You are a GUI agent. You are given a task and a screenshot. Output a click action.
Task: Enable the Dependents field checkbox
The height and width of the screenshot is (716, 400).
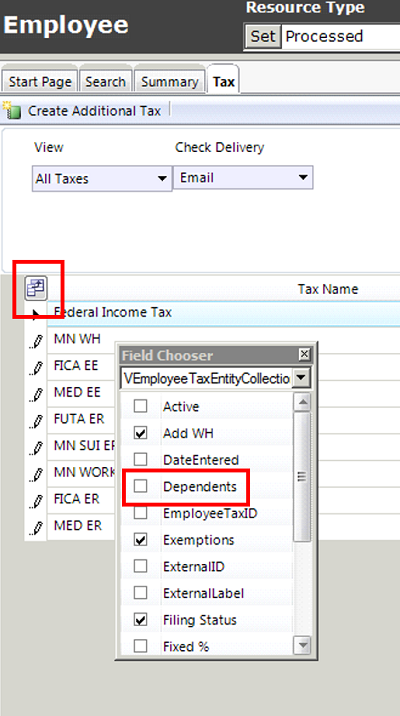click(x=141, y=486)
